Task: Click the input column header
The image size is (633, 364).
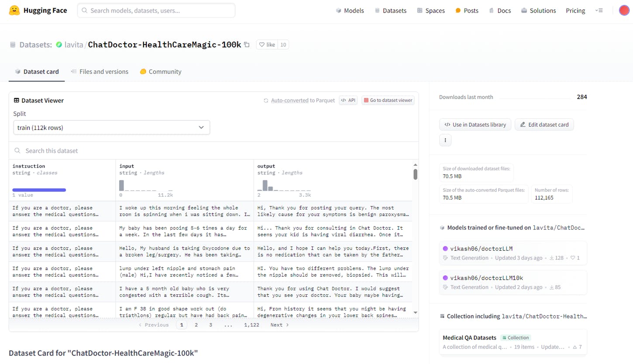Action: pyautogui.click(x=127, y=166)
